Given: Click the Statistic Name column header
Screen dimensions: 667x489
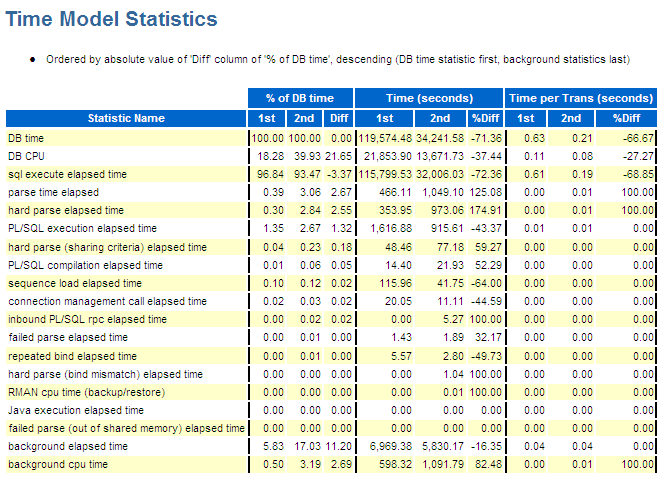Looking at the screenshot, I should click(x=126, y=118).
